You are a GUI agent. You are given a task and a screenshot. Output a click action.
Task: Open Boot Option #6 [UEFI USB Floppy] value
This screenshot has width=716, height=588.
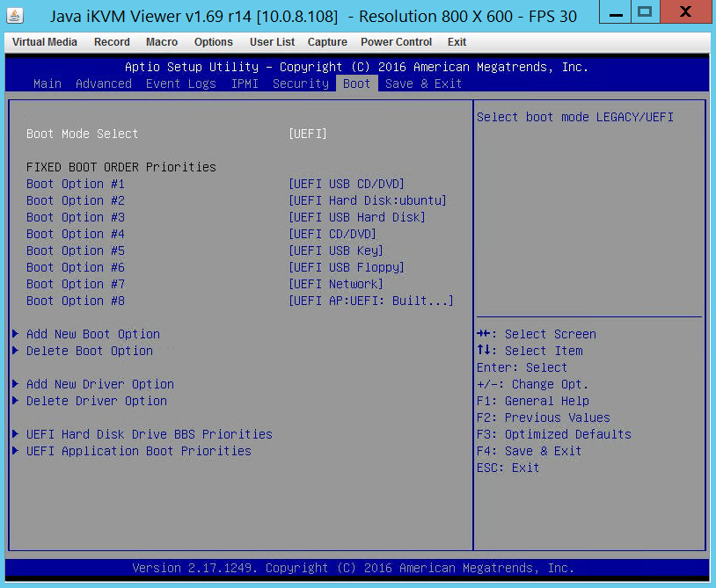click(347, 267)
